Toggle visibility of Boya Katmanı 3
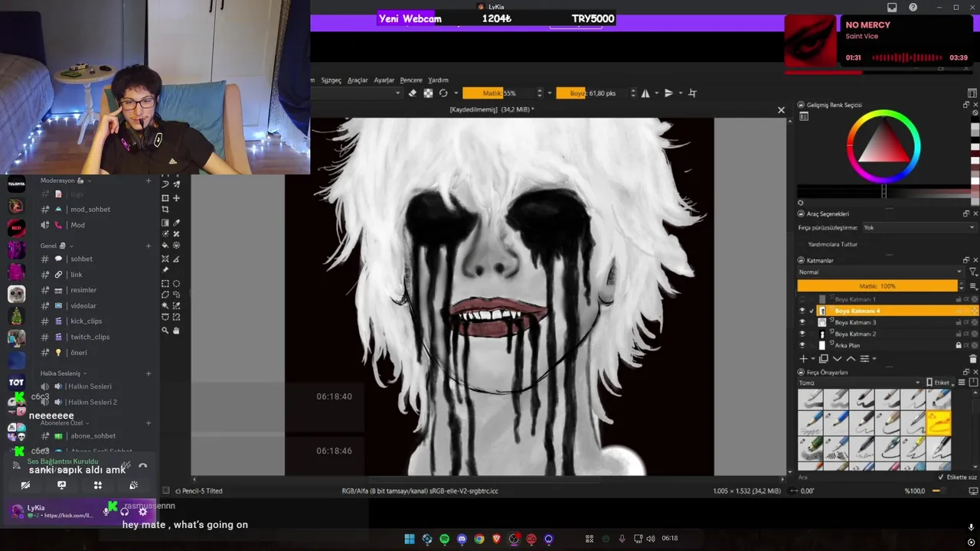This screenshot has width=980, height=551. (x=802, y=322)
